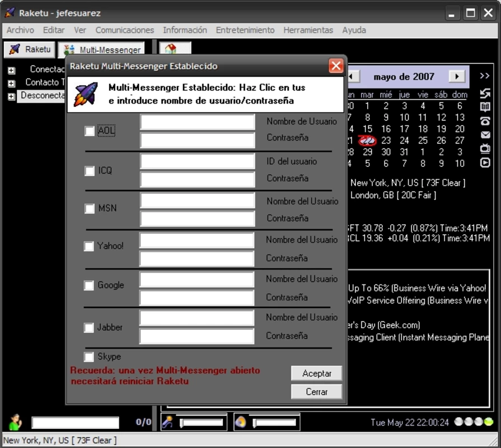
Task: Click the user avatar status icon
Action: tap(15, 422)
